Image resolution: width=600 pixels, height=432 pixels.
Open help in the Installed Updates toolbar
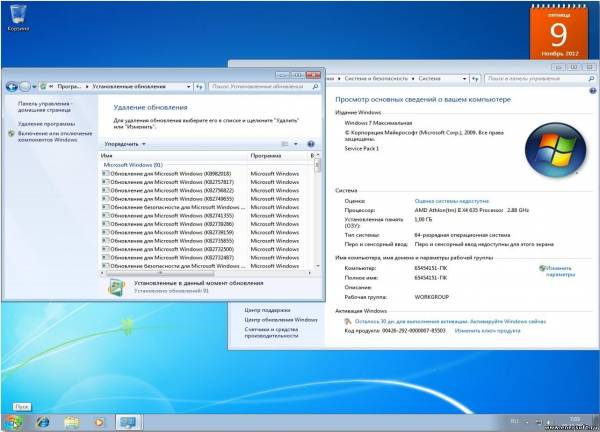311,144
